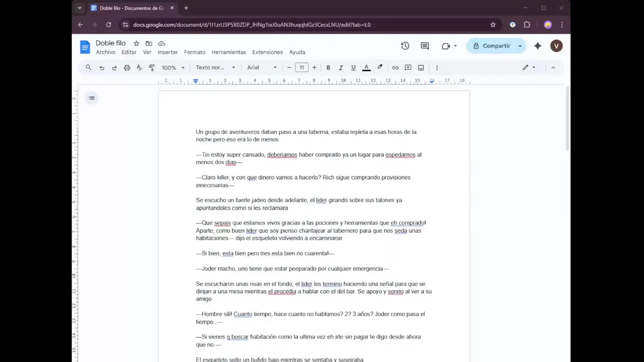Open the toolbar more options menu

[437, 67]
